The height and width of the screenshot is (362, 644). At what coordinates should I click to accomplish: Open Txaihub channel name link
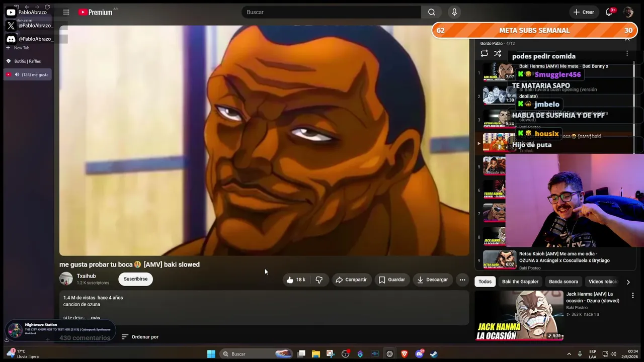[86, 276]
